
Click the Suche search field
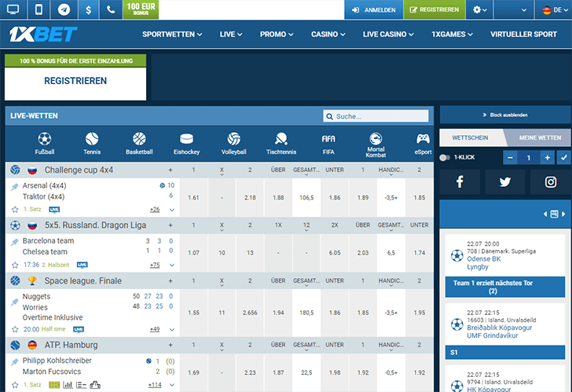point(376,116)
